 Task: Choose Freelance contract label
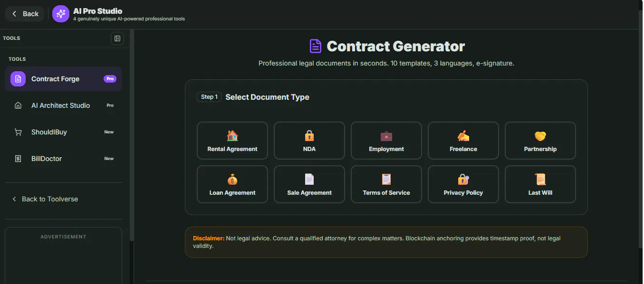tap(463, 149)
